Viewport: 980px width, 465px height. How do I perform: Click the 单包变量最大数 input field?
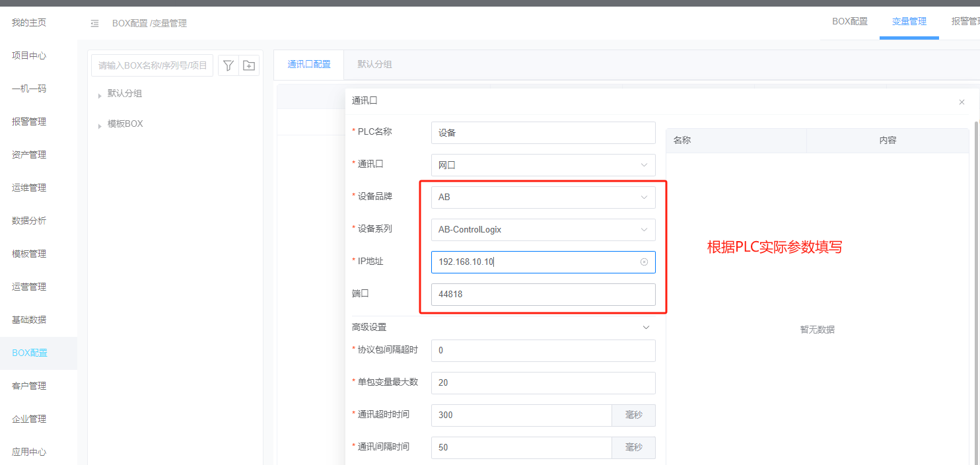click(x=543, y=383)
